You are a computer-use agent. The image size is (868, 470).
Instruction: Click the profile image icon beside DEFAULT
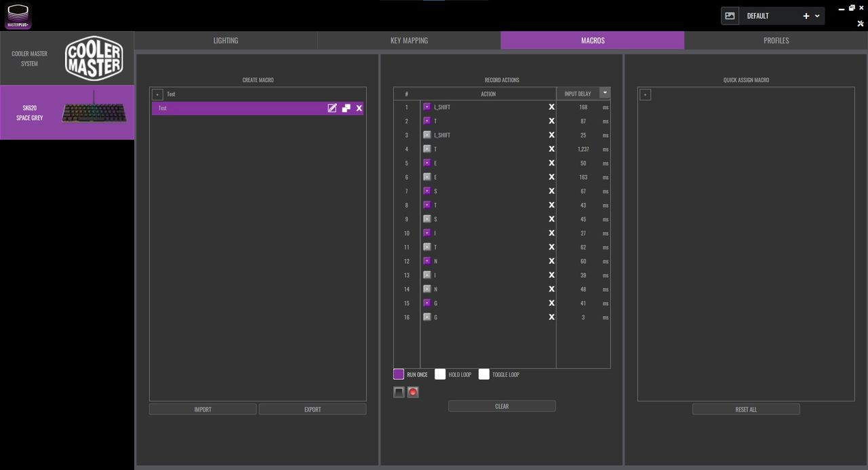coord(730,16)
